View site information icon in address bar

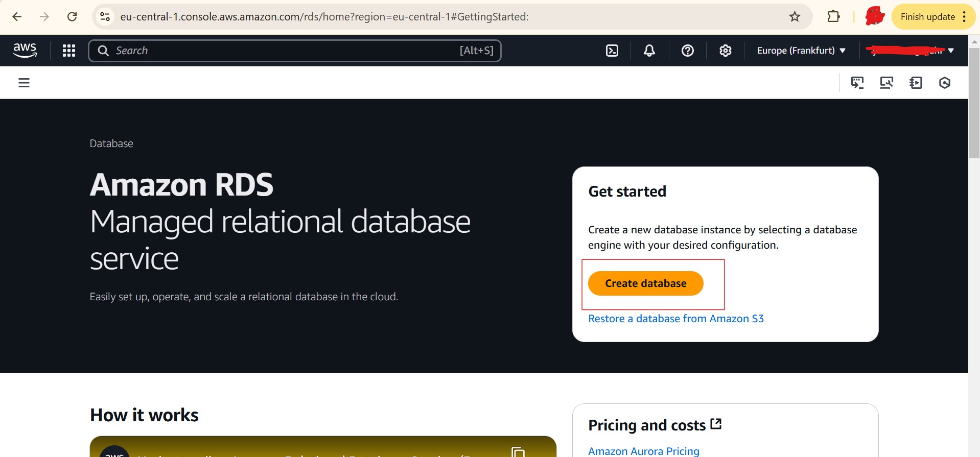[105, 17]
